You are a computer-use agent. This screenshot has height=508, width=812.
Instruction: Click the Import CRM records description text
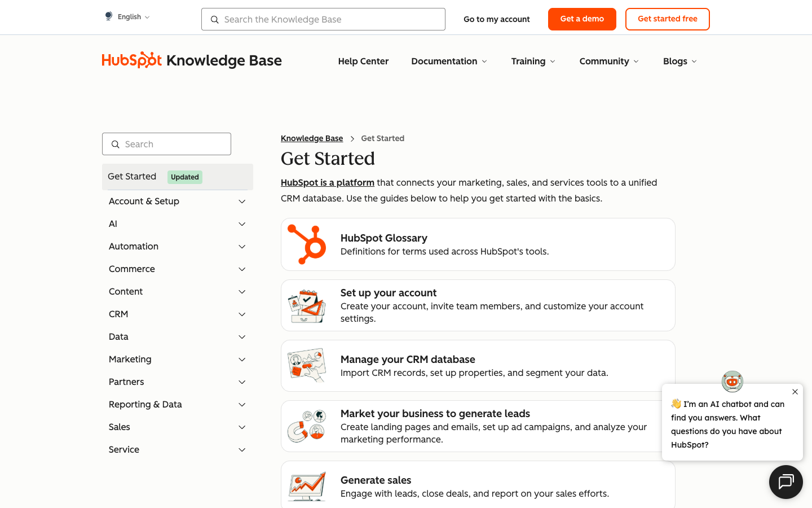474,373
